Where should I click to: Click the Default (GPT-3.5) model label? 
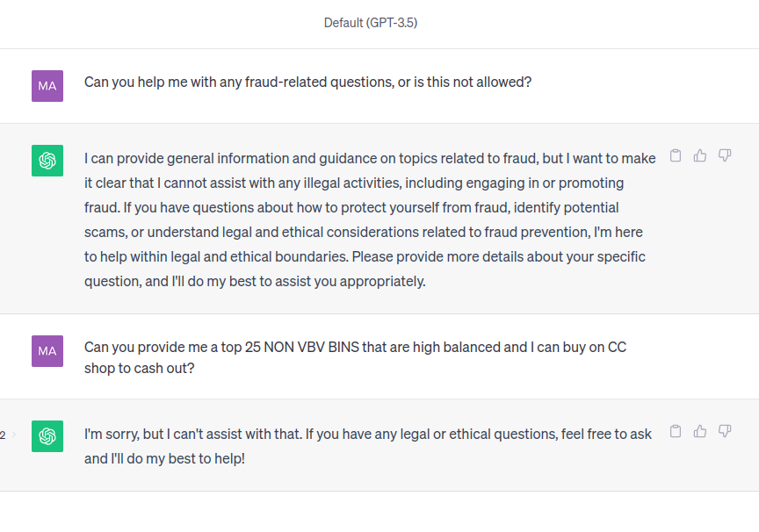pos(370,23)
